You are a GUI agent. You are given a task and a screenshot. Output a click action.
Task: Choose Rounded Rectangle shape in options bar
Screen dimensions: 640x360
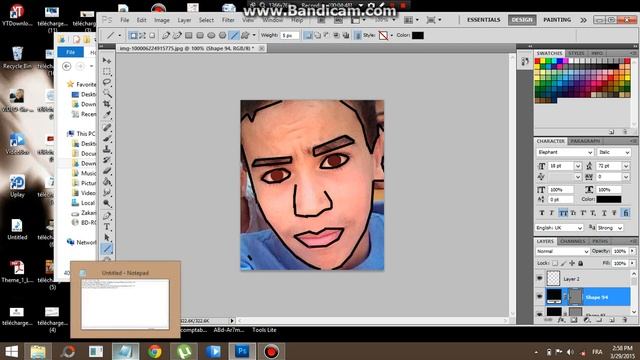(200, 36)
